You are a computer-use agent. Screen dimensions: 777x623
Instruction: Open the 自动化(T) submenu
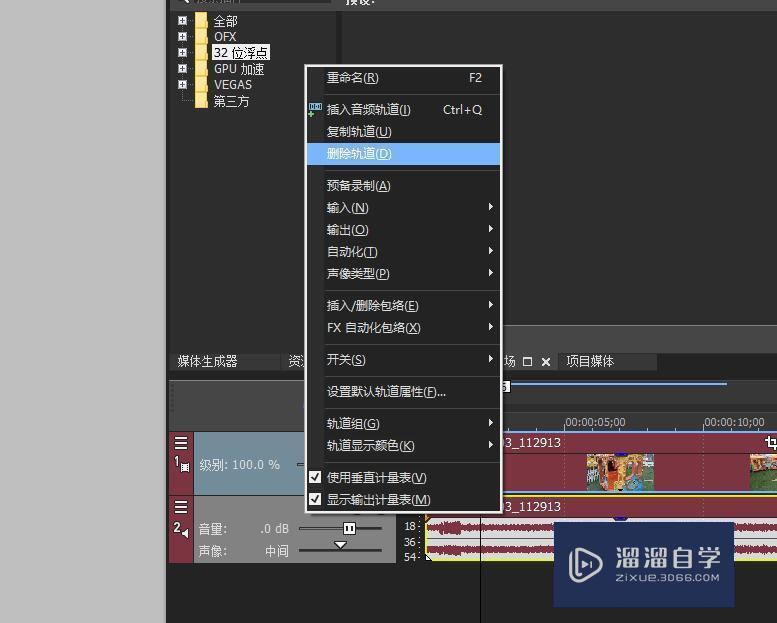point(403,252)
